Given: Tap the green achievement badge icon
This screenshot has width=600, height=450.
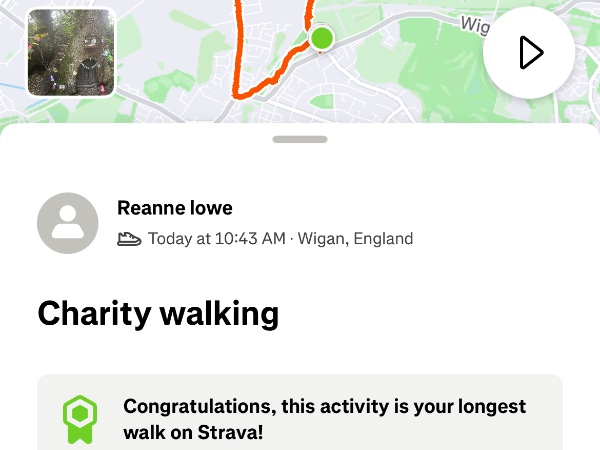Looking at the screenshot, I should [x=79, y=419].
